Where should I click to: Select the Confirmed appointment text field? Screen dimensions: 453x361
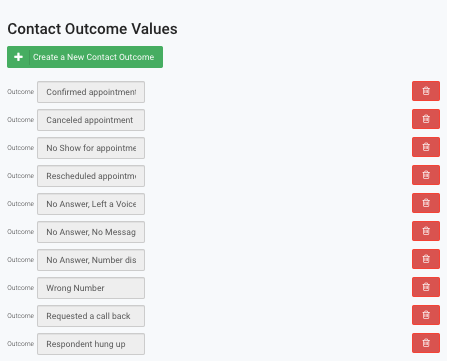pyautogui.click(x=91, y=92)
